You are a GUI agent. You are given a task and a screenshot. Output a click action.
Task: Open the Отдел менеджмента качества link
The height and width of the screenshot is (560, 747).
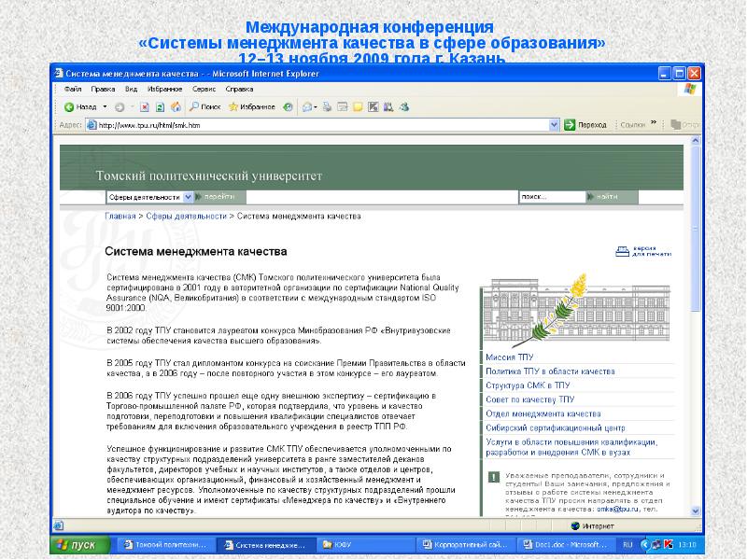click(x=543, y=413)
